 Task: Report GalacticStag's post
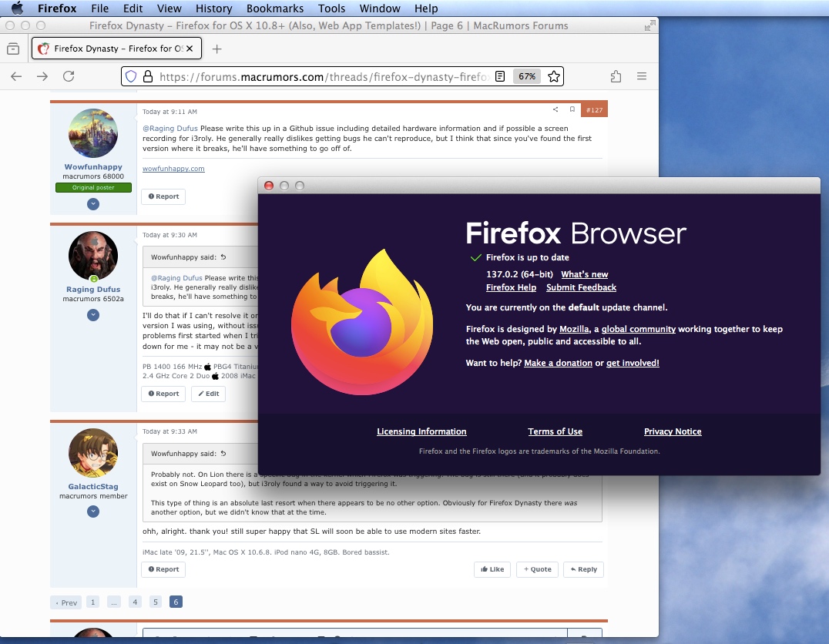163,569
